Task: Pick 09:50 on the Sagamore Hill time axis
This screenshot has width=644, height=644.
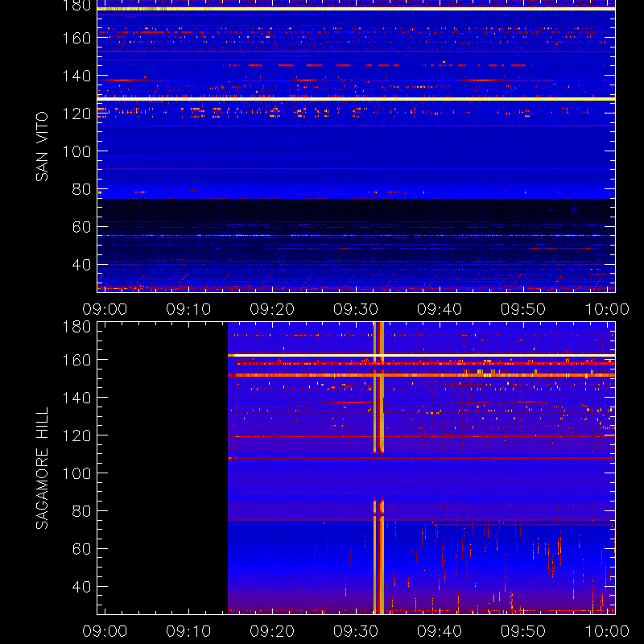Action: pyautogui.click(x=523, y=631)
